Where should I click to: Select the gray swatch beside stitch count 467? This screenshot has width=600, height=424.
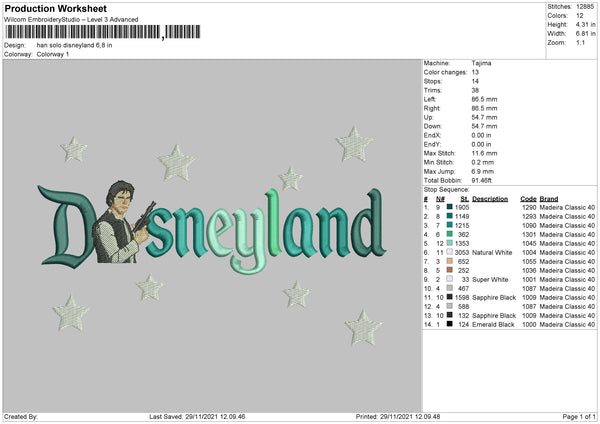point(450,288)
